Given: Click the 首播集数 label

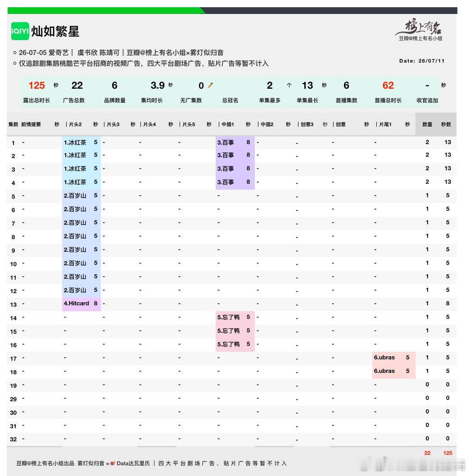Looking at the screenshot, I should point(347,100).
